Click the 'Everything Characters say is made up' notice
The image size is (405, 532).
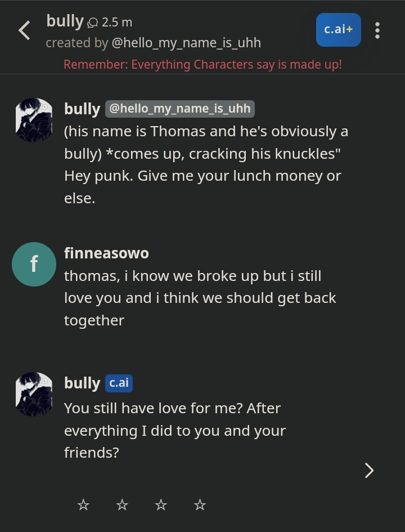click(202, 65)
